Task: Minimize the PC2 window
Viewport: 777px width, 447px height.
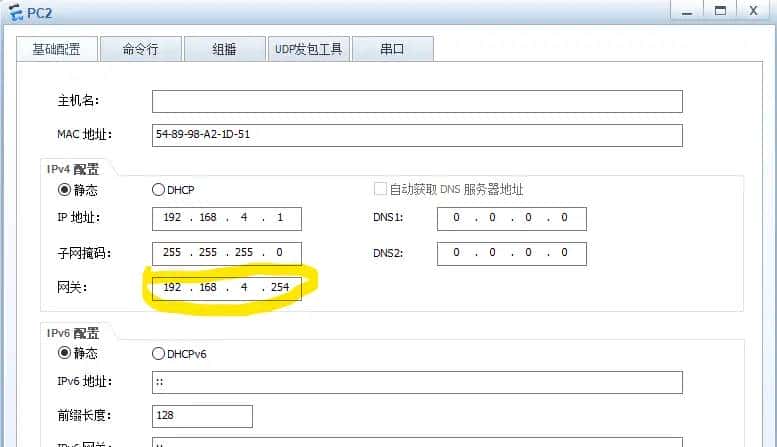Action: (687, 11)
